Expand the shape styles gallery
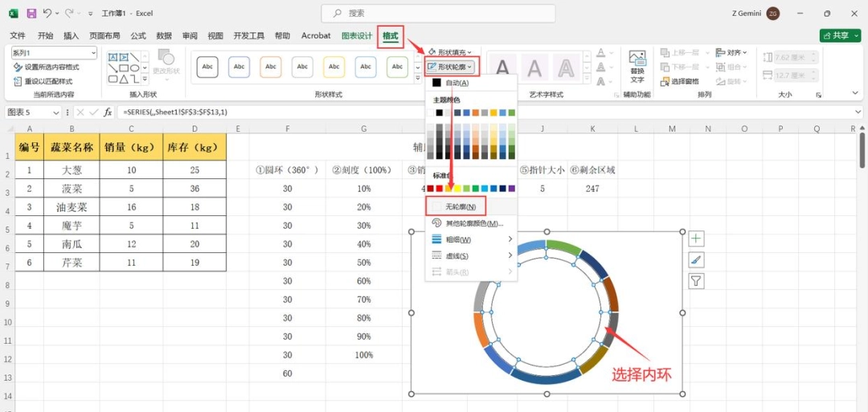Screen dimensions: 868x412 (418, 80)
